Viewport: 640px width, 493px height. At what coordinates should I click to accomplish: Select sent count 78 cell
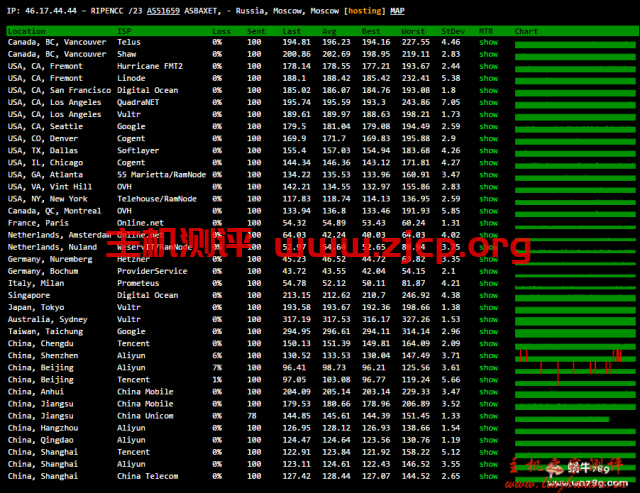pyautogui.click(x=252, y=416)
